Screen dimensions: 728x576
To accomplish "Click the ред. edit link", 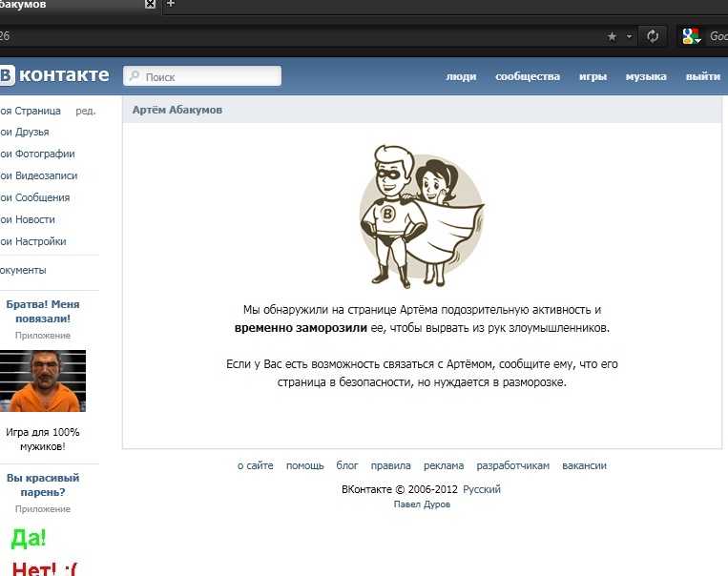I will (86, 111).
